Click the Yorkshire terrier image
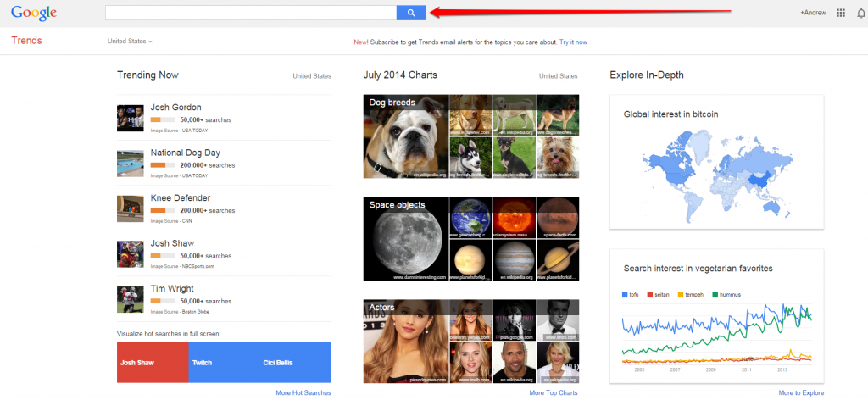The height and width of the screenshot is (400, 868). (x=558, y=158)
